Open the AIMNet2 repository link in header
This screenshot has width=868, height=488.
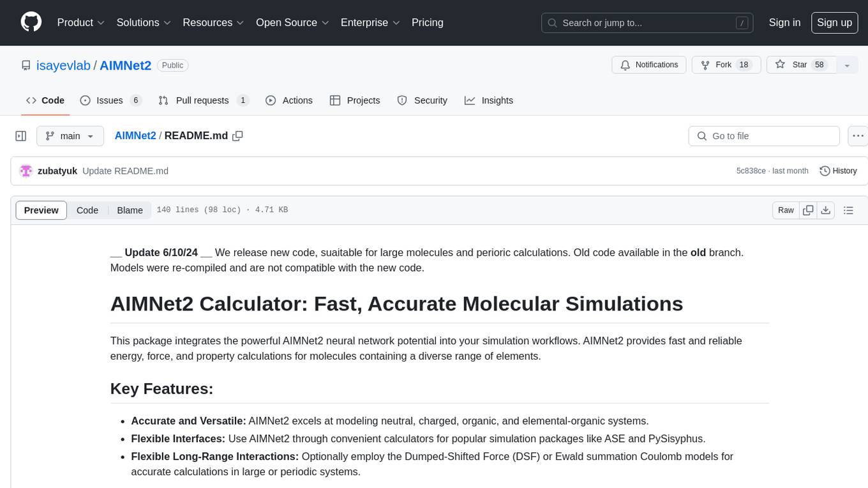[x=125, y=65]
